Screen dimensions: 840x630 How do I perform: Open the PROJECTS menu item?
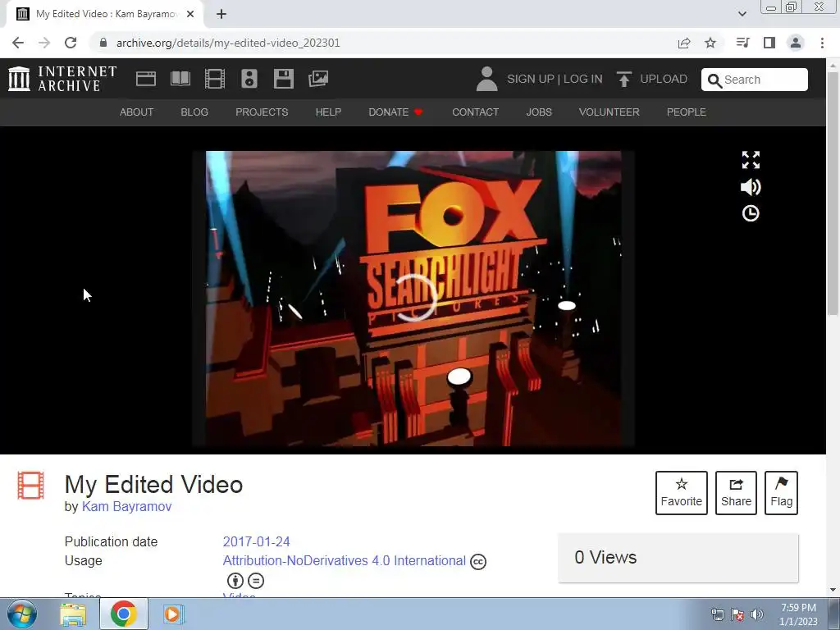click(262, 112)
